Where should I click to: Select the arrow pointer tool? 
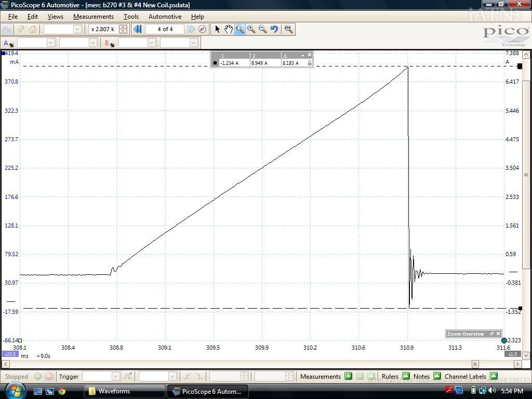click(217, 29)
